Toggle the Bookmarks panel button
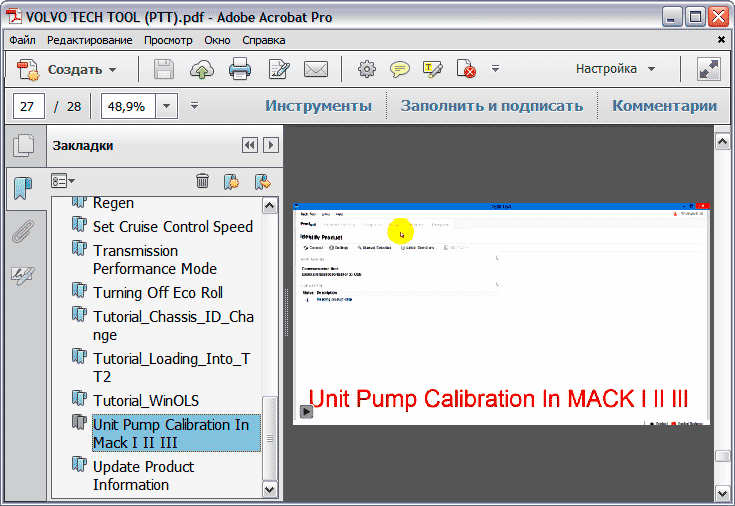The image size is (735, 506). [22, 188]
